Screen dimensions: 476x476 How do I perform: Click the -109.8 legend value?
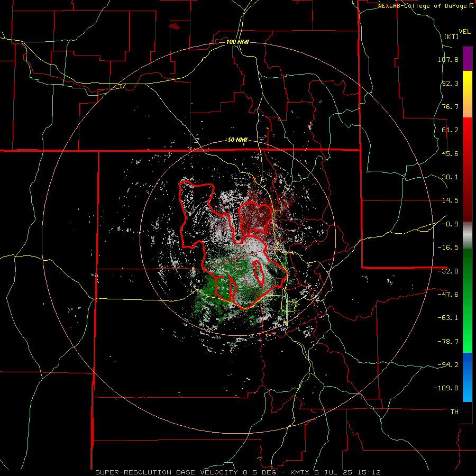point(446,388)
